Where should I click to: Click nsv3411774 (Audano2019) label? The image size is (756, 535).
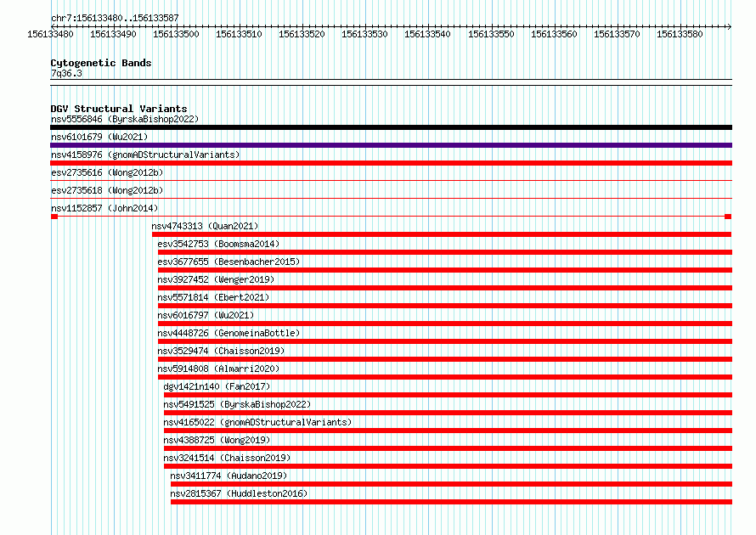[x=228, y=476]
